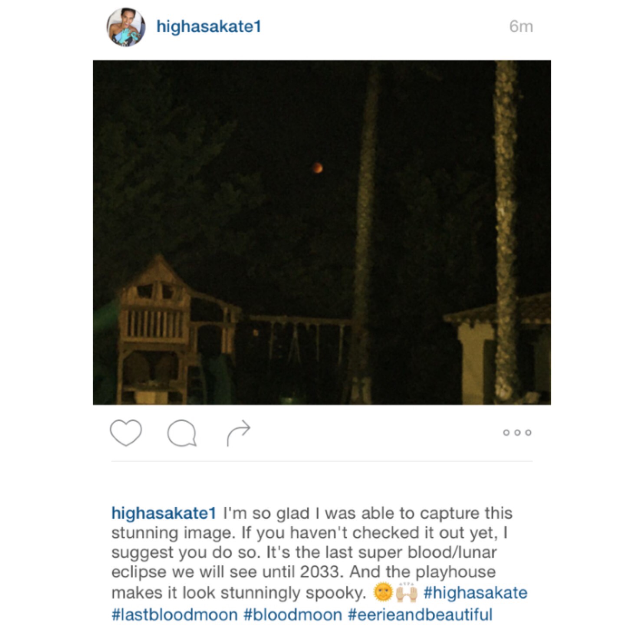Open the #eerieandbeautiful hashtag
Screen dimensions: 644x644
click(420, 614)
